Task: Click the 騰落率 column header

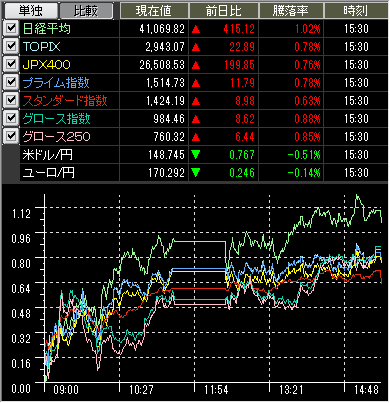Action: (291, 11)
